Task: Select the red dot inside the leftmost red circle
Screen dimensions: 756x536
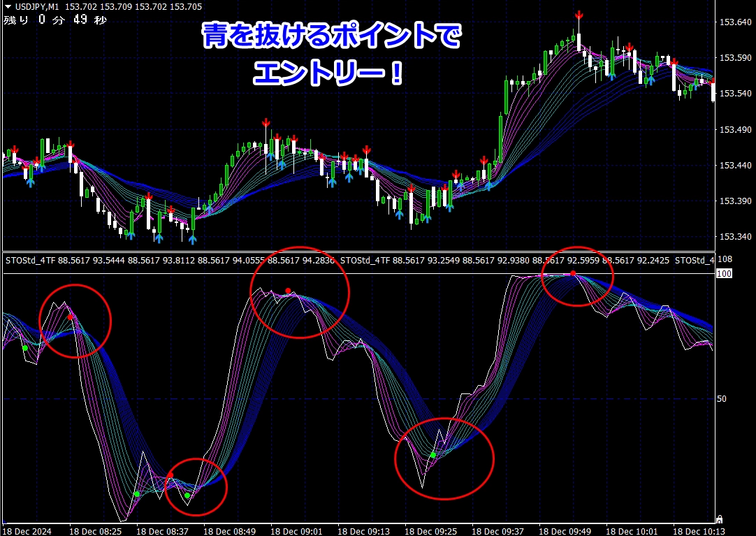Action: coord(70,317)
